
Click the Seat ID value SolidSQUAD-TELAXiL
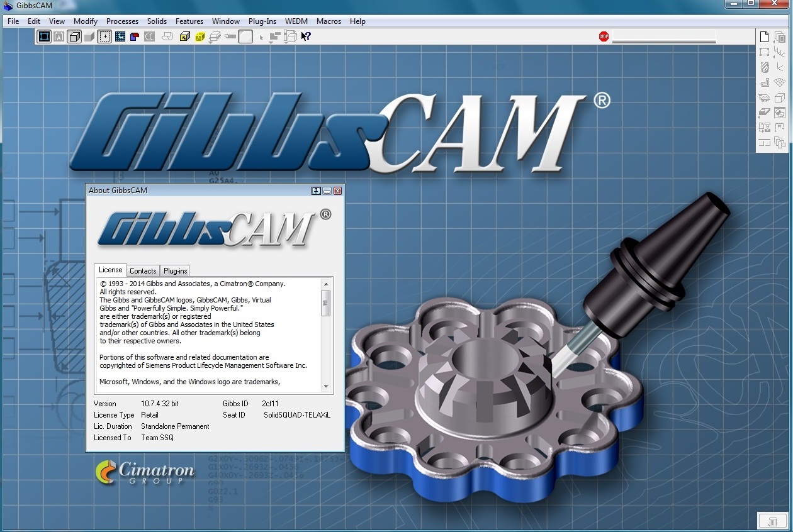click(x=297, y=415)
